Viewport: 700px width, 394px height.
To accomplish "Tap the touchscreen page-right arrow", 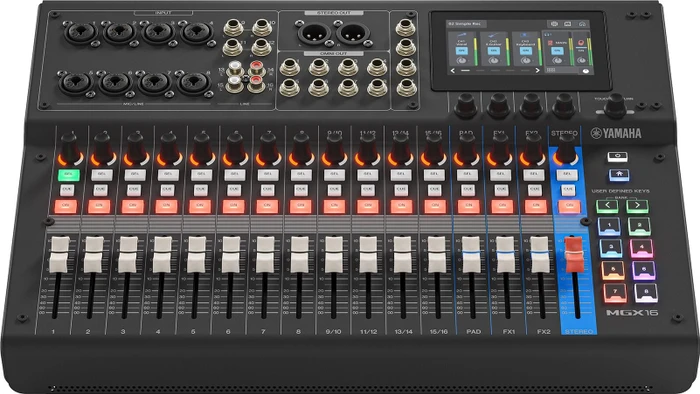I will 537,71.
